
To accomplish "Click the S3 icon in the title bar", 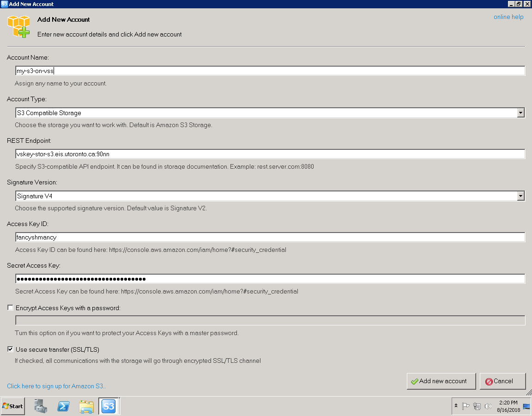I will tap(5, 4).
